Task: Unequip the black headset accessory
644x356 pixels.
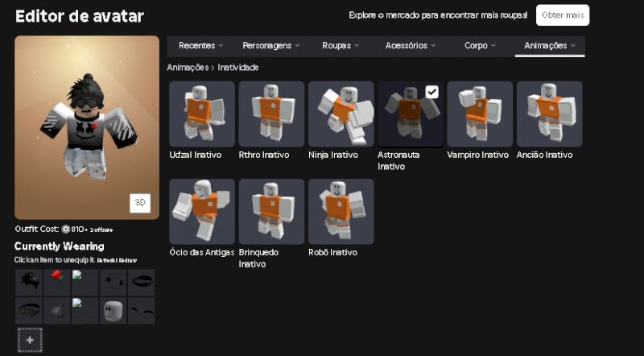Action: [x=114, y=282]
